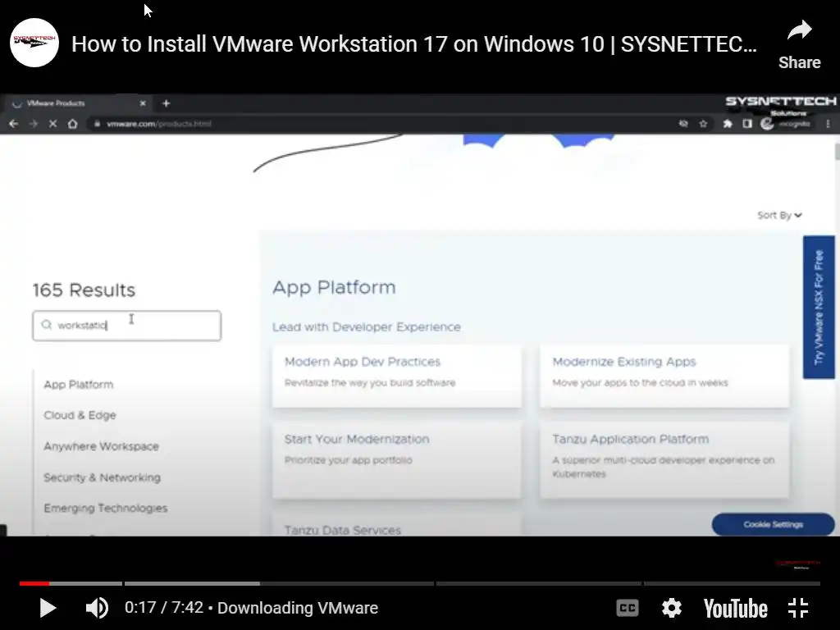Open the Incognito profile indicator
The image size is (840, 630).
point(786,124)
